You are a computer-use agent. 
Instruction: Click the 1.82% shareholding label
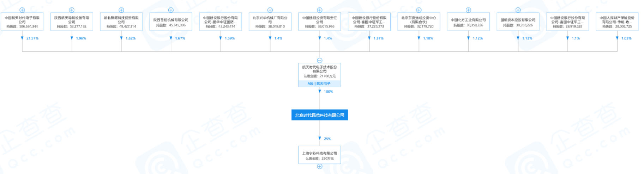tap(131, 38)
